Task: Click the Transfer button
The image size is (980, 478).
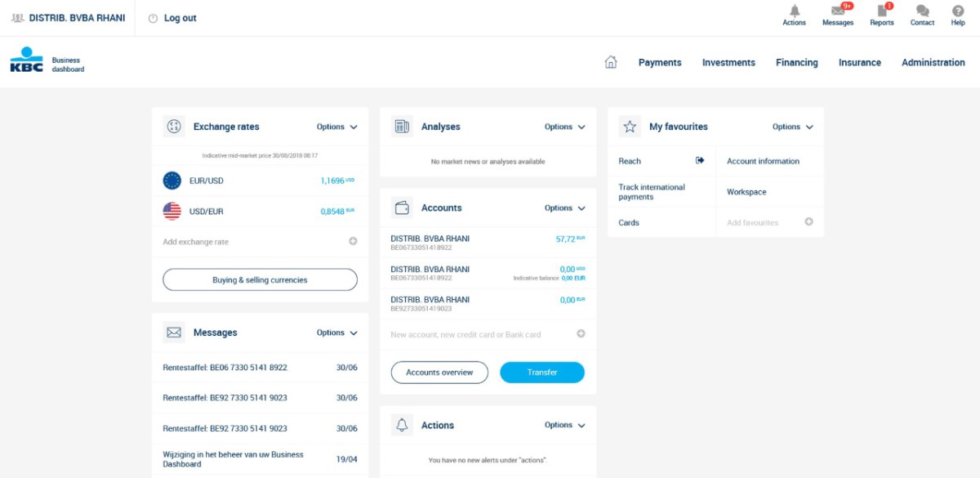Action: pos(541,372)
